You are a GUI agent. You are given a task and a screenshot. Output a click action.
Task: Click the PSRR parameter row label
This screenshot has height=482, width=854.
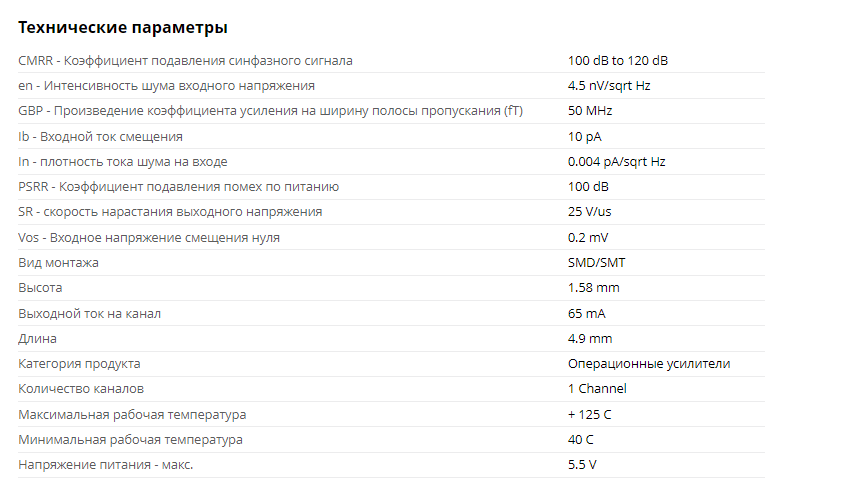click(179, 187)
